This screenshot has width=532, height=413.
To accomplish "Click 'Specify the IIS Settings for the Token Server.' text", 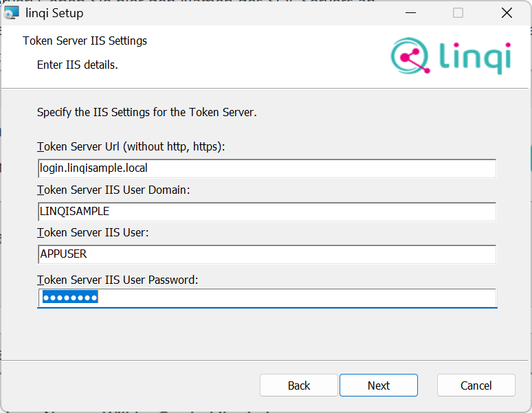I will tap(147, 112).
